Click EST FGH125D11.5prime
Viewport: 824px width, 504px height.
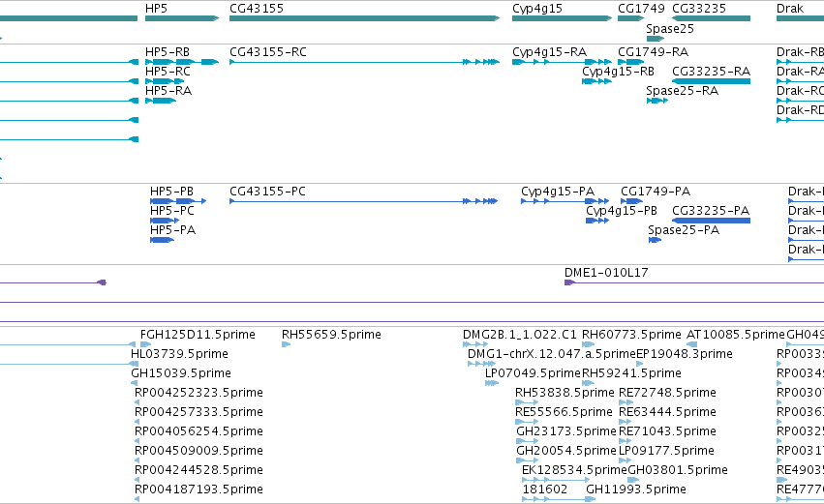pos(145,344)
